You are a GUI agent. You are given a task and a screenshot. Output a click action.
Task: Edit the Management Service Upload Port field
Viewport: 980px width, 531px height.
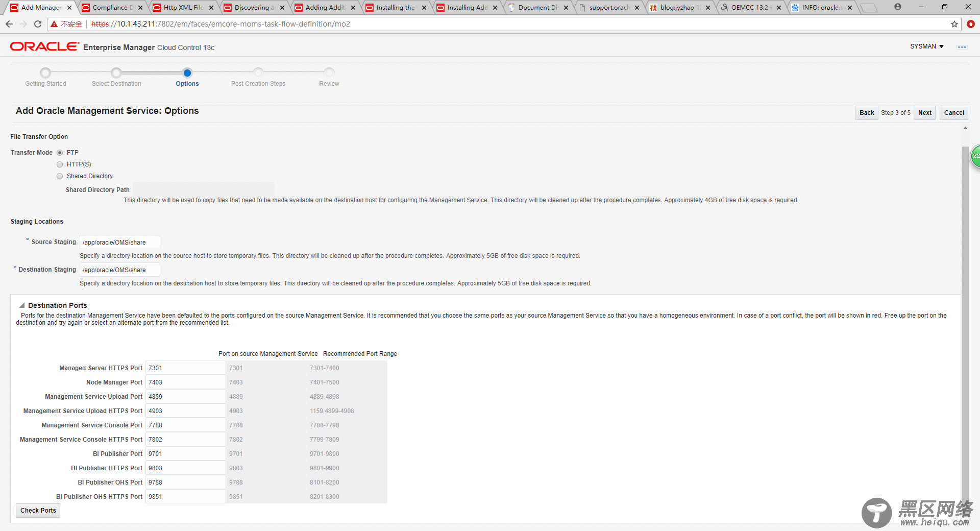186,397
